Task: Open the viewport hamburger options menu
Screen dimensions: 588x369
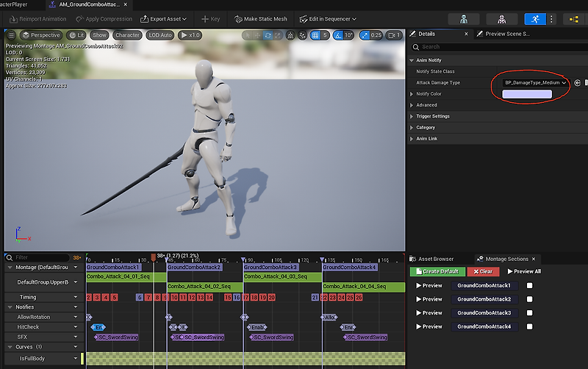Action: pos(12,35)
